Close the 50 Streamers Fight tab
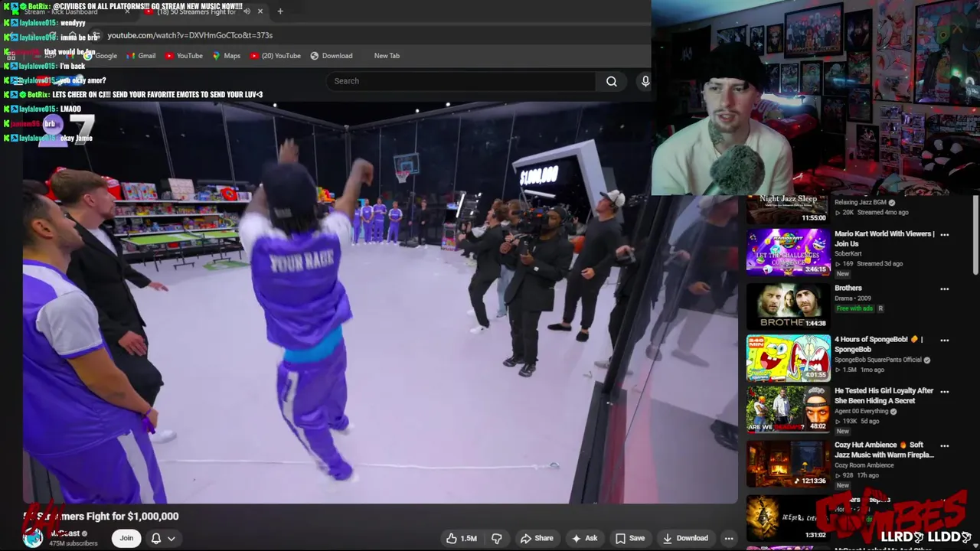The image size is (980, 551). click(260, 11)
